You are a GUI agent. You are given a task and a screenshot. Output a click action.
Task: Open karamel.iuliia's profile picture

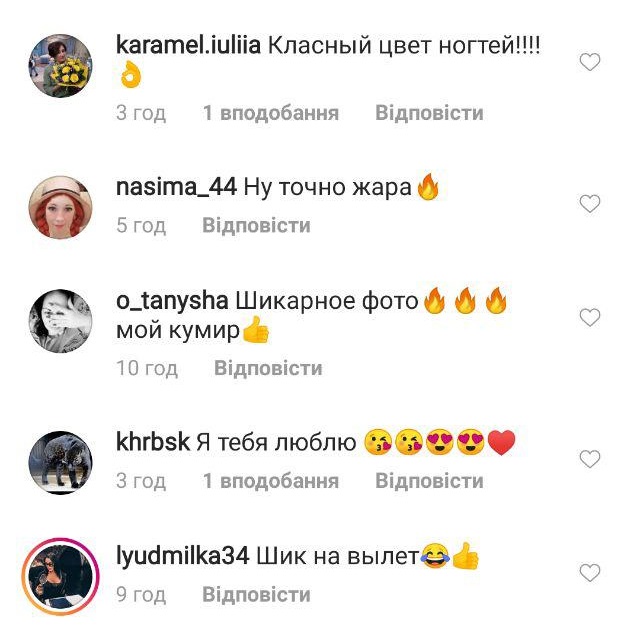point(60,66)
